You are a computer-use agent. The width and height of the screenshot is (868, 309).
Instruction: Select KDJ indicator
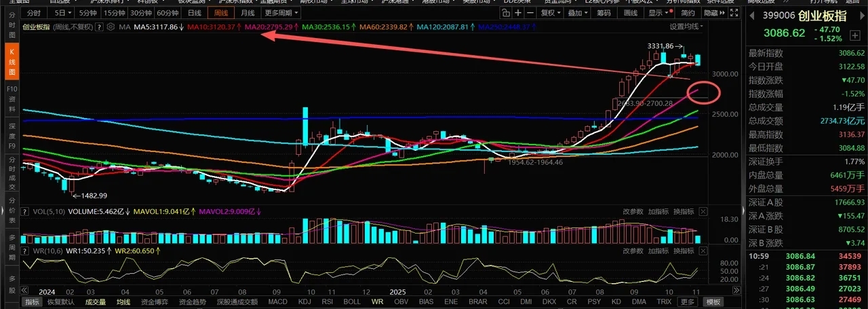click(x=304, y=302)
